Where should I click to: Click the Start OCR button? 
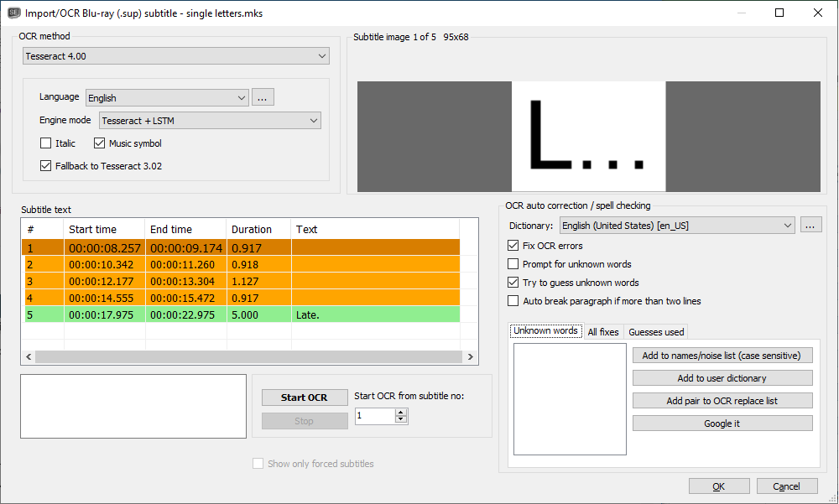tap(305, 397)
